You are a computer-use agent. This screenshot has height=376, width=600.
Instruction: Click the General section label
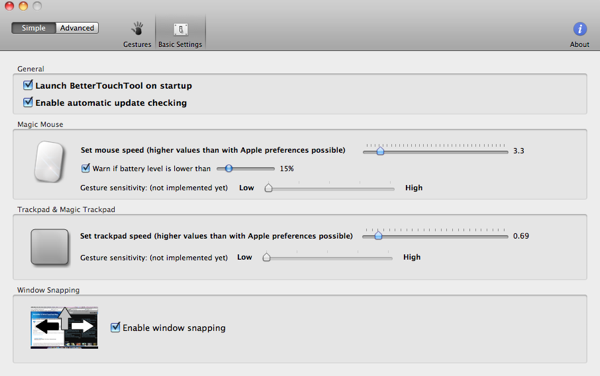31,69
